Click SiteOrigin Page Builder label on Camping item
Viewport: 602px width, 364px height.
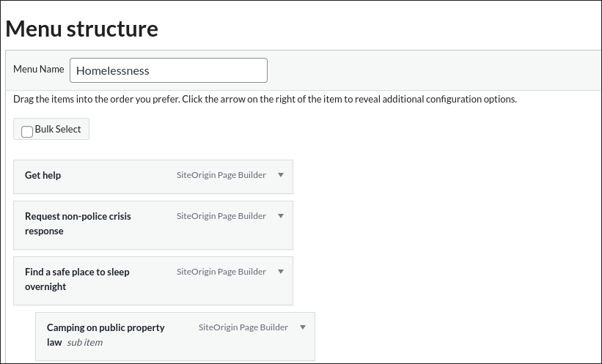[243, 327]
